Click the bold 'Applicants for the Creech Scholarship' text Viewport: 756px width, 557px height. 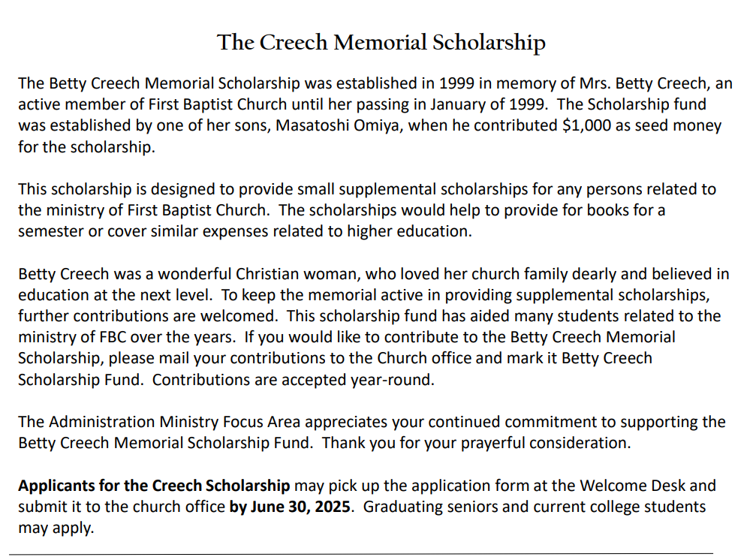pyautogui.click(x=154, y=486)
